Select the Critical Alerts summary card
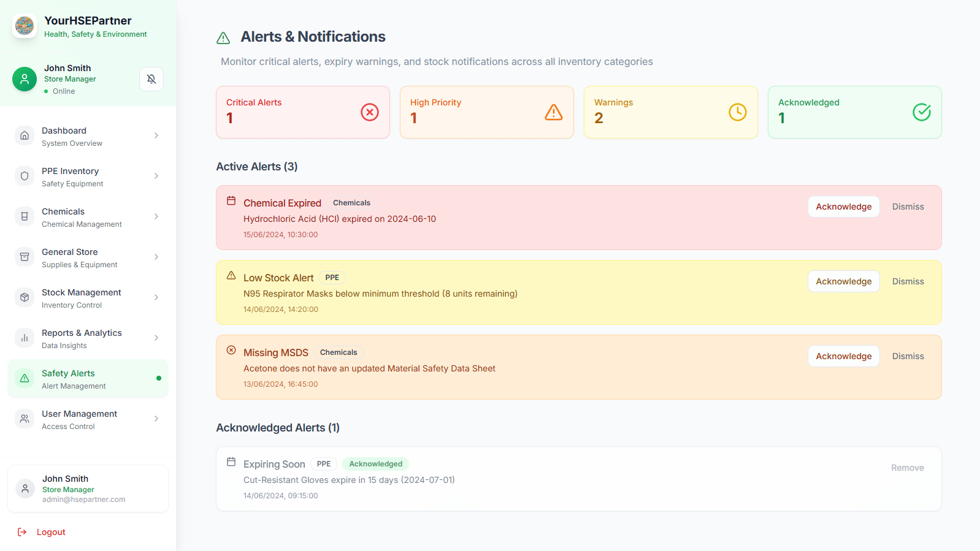 click(x=303, y=112)
